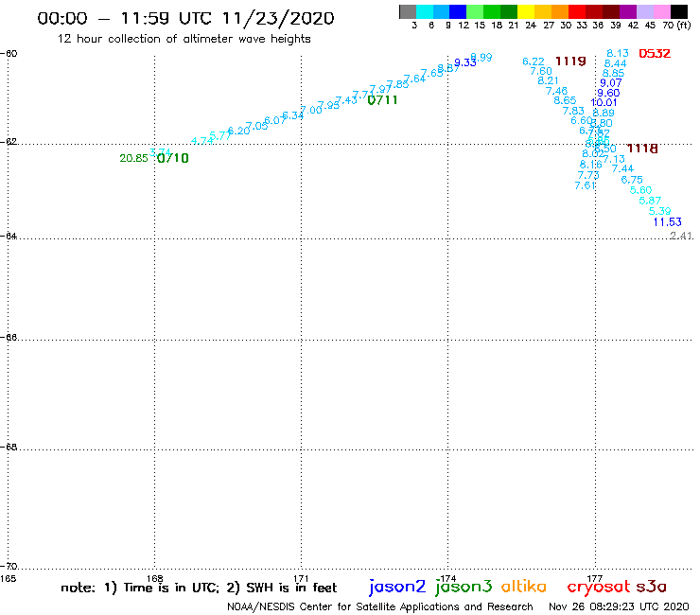Click the NOAA/NESDIS Center credit line
Screen dimensions: 700x615
(x=380, y=607)
